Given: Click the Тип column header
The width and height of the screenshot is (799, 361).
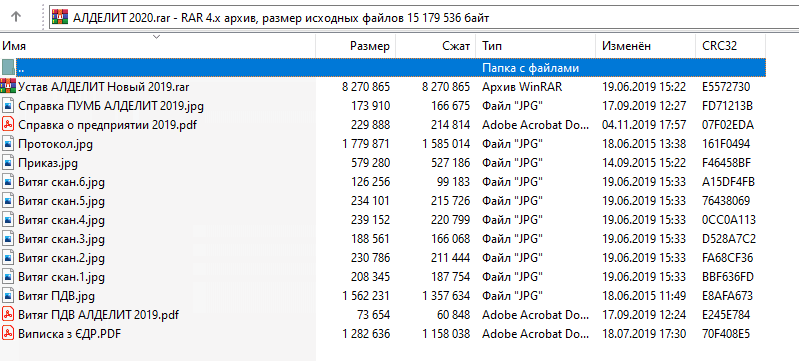Looking at the screenshot, I should [536, 46].
